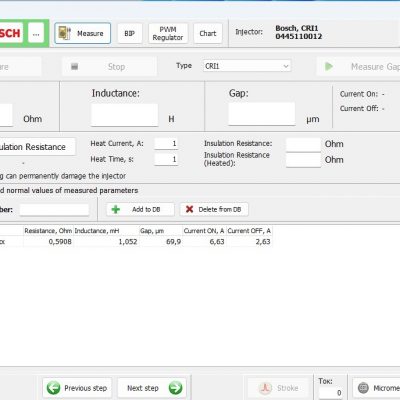400x400 pixels.
Task: Switch to the Chart tab
Action: click(208, 33)
